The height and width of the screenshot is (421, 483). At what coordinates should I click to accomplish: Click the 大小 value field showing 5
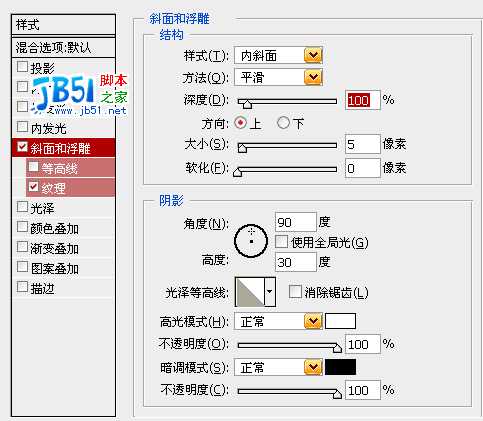[363, 144]
